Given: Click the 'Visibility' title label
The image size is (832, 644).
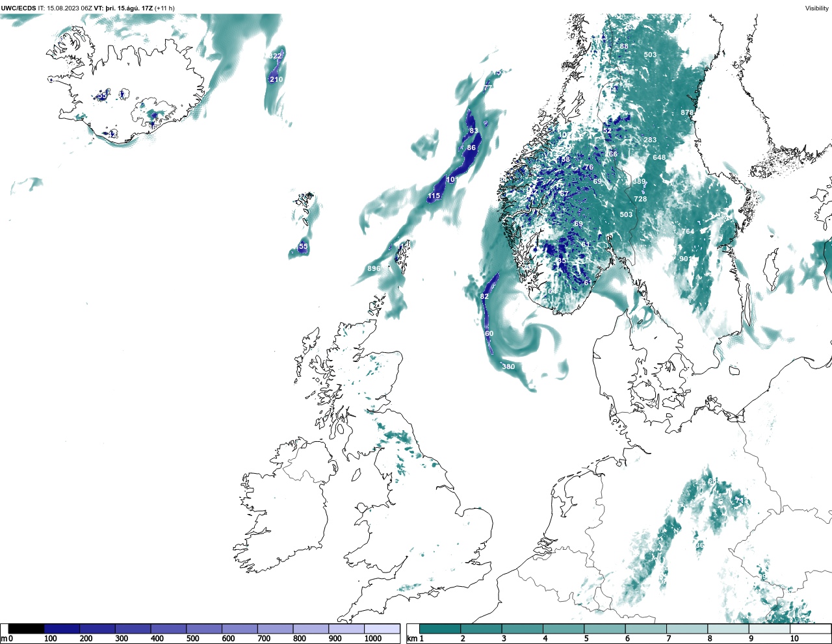Looking at the screenshot, I should 817,8.
